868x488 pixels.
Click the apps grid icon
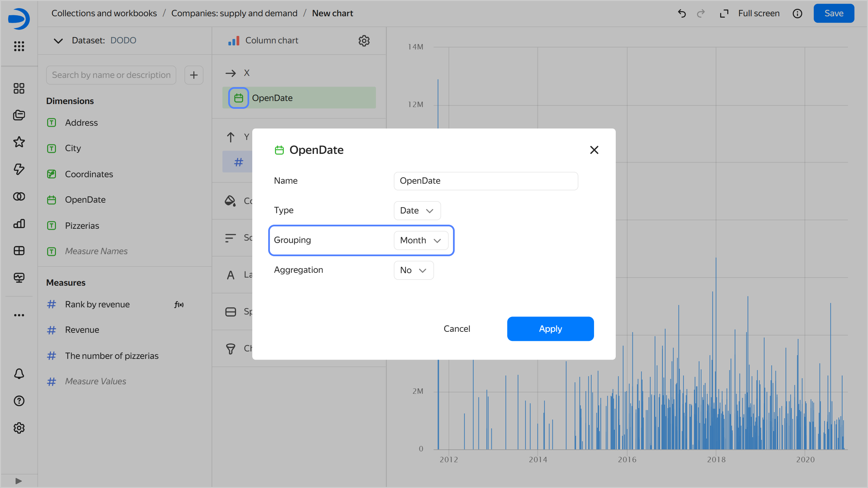(19, 46)
